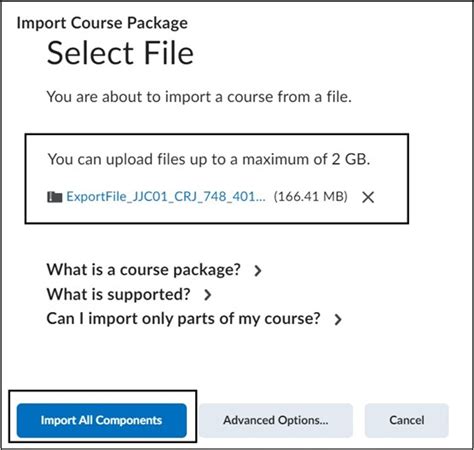The width and height of the screenshot is (474, 450).
Task: Expand 'What is a course package?' help section
Action: 143,270
